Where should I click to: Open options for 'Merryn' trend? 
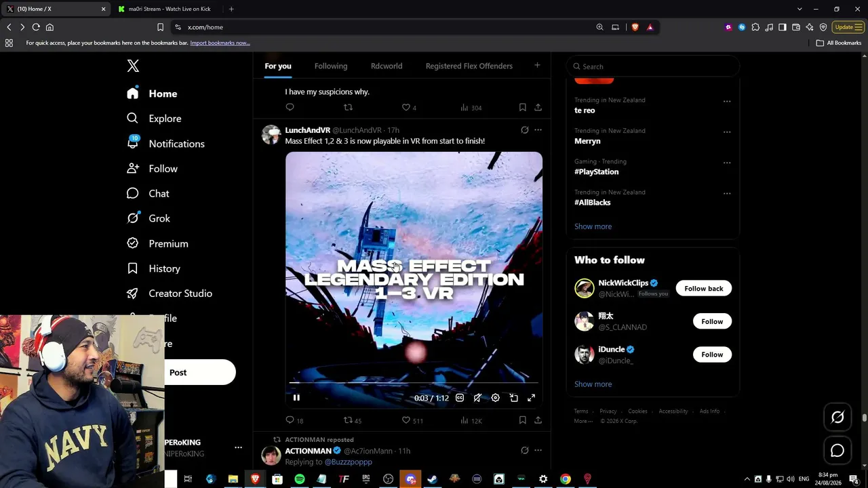(727, 132)
